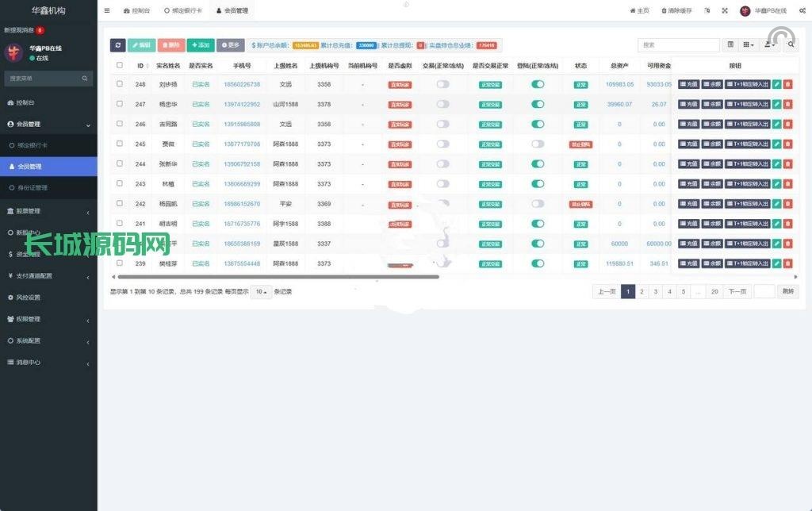Toggle the login switch for row 247

click(538, 104)
